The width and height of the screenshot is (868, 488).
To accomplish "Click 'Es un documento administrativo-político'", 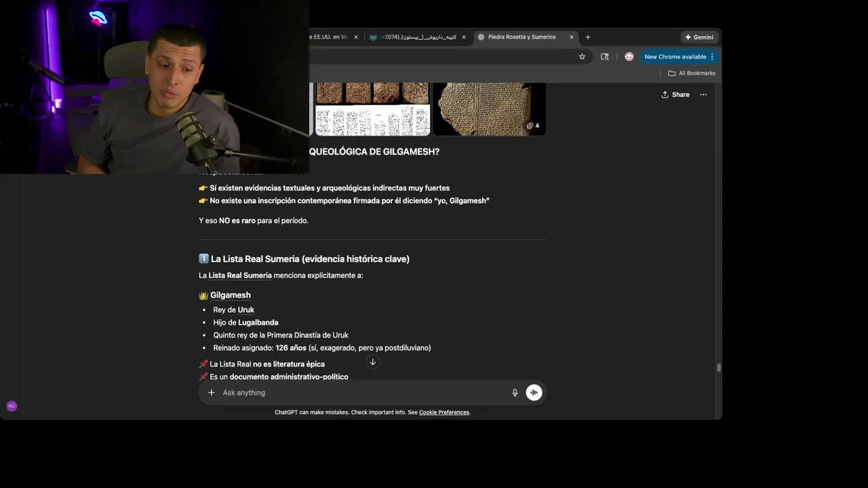I will point(279,377).
